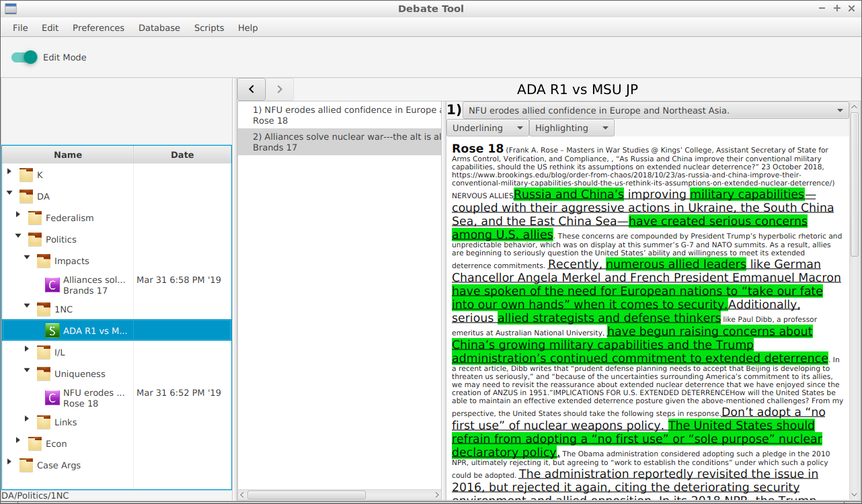Click the app window icon in title bar
The height and width of the screenshot is (504, 862).
pos(11,9)
